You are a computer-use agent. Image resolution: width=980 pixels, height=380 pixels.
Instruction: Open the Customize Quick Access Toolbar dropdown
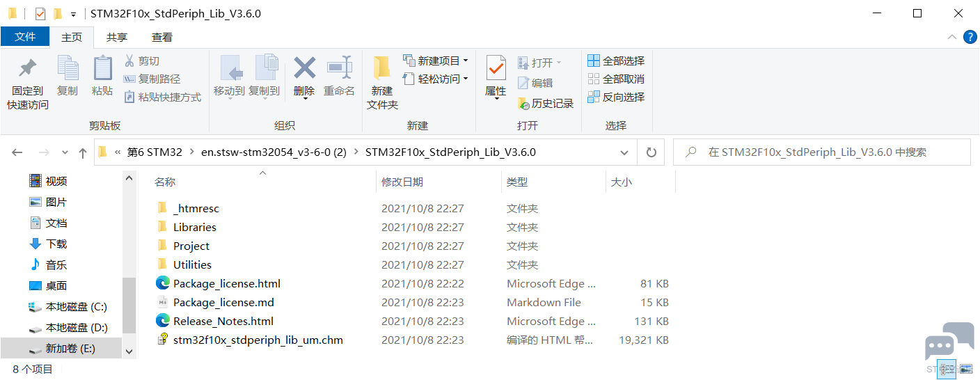tap(73, 15)
